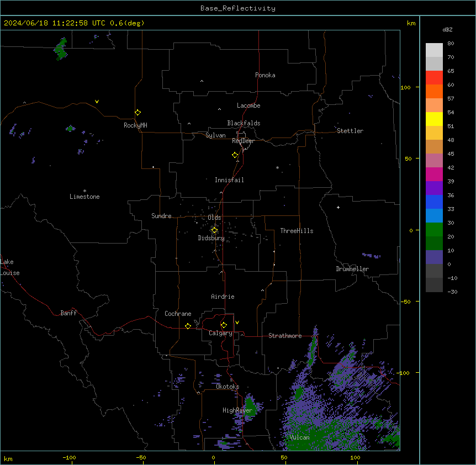
Task: Click the Olds town label
Action: tap(214, 218)
